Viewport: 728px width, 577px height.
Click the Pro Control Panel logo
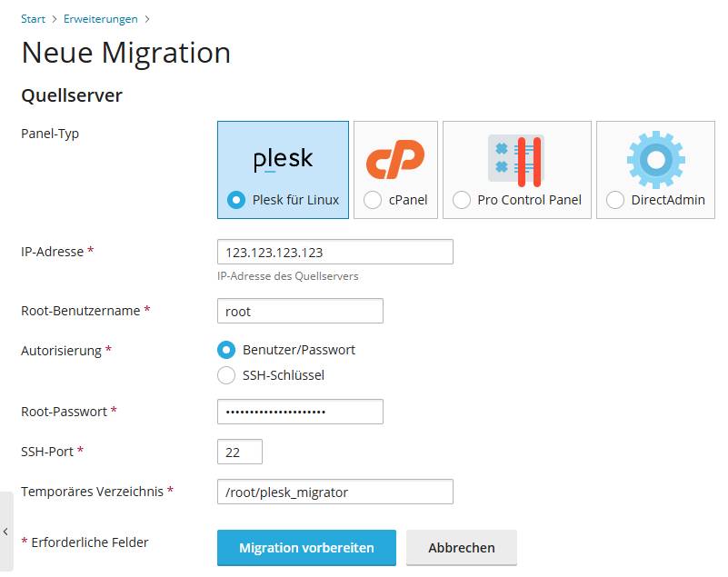(516, 160)
